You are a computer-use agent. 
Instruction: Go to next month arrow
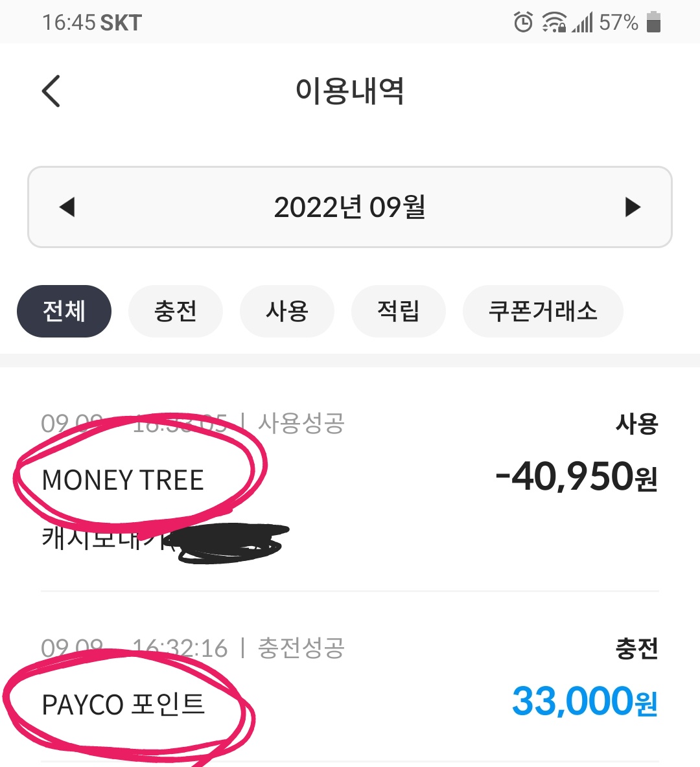click(x=633, y=207)
